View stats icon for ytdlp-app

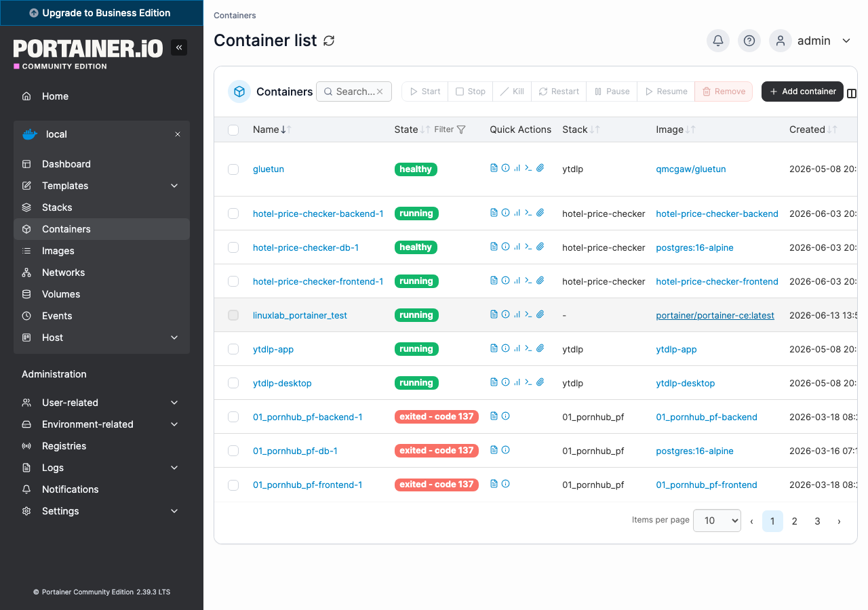[x=517, y=348]
